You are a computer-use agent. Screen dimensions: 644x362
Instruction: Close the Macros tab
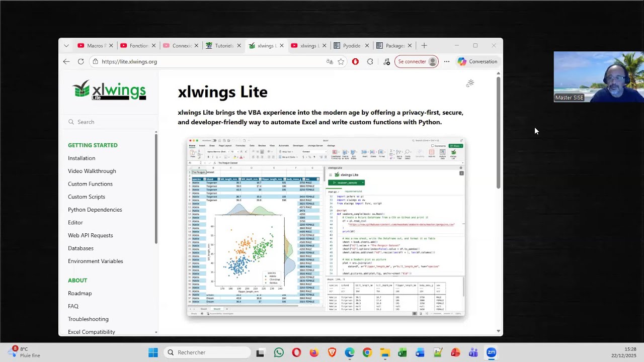tap(111, 46)
